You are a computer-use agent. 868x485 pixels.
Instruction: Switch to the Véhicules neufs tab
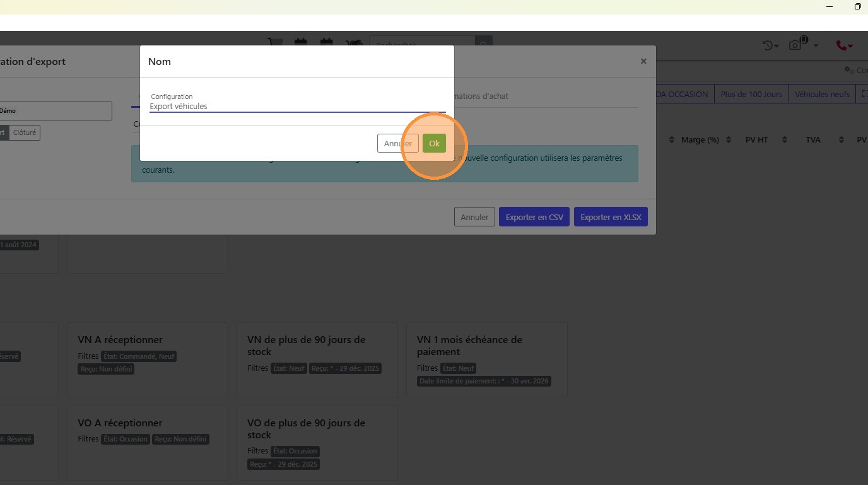pos(822,94)
